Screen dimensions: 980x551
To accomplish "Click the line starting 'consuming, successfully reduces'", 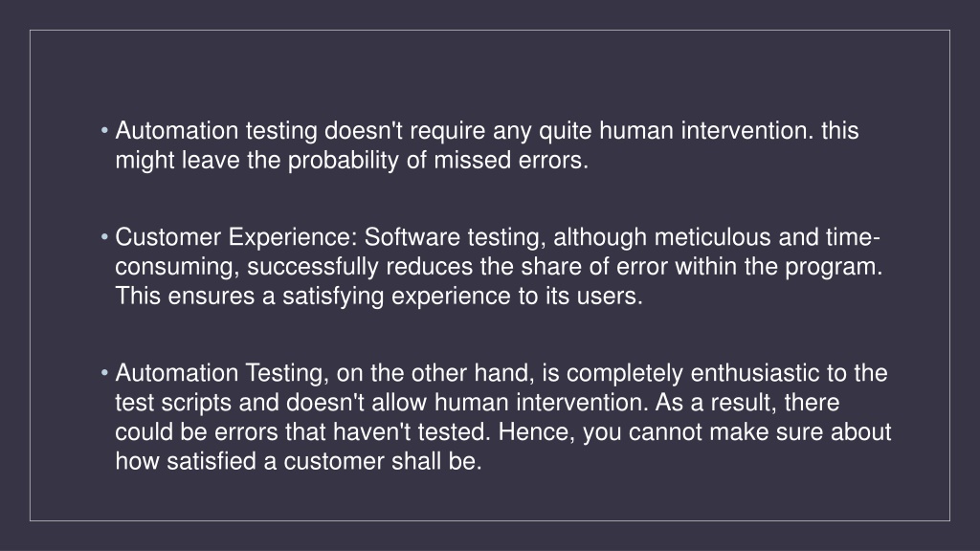I will tap(499, 268).
